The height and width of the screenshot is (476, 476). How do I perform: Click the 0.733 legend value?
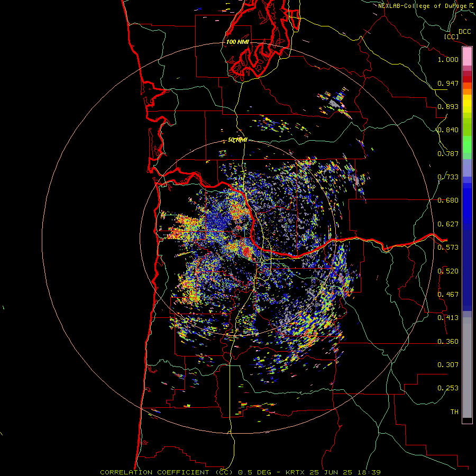coord(448,177)
